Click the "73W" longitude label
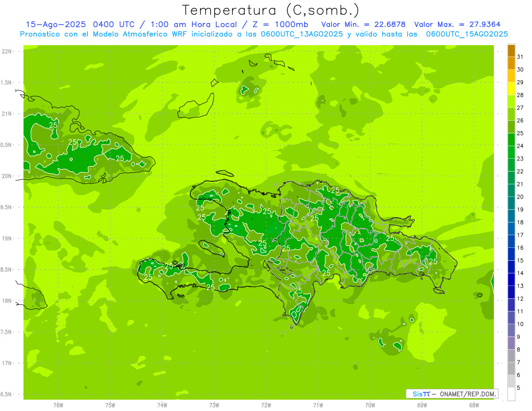This screenshot has width=532, height=411. tap(214, 405)
